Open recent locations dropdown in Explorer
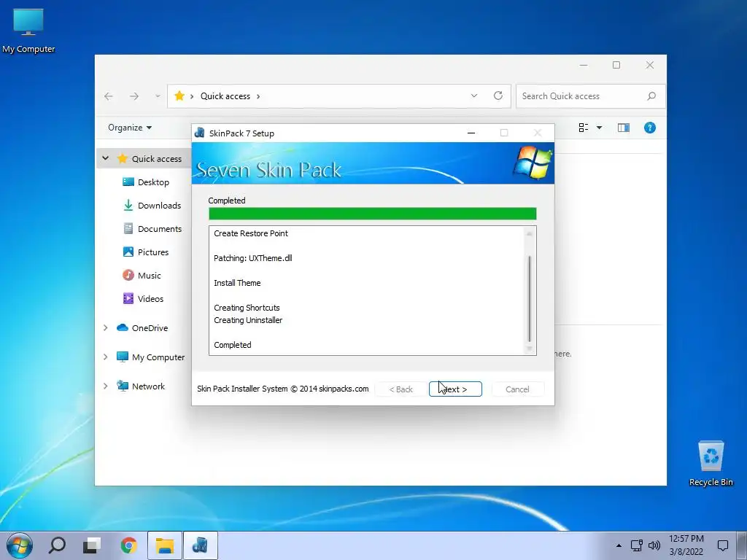Image resolution: width=747 pixels, height=560 pixels. coord(158,96)
